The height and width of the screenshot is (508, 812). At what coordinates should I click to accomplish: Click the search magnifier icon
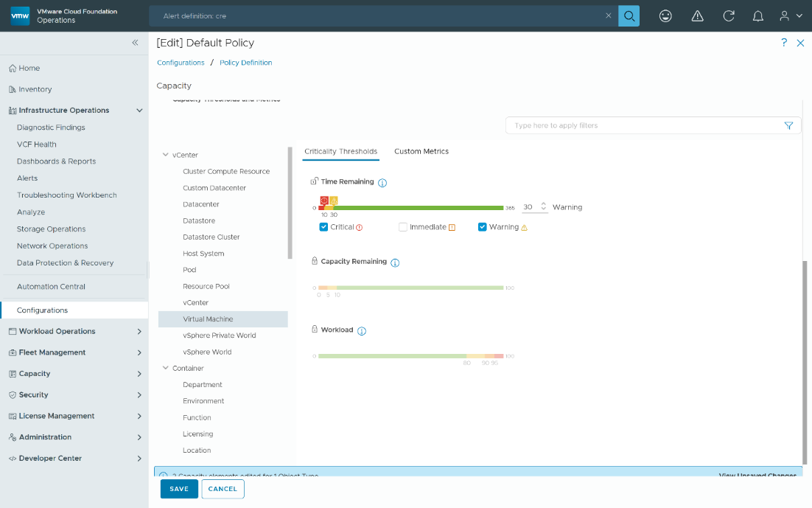coord(629,16)
